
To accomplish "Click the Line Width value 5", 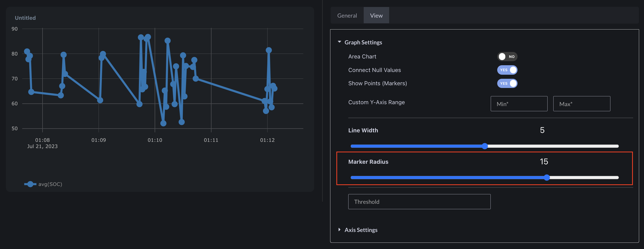I will pos(542,130).
